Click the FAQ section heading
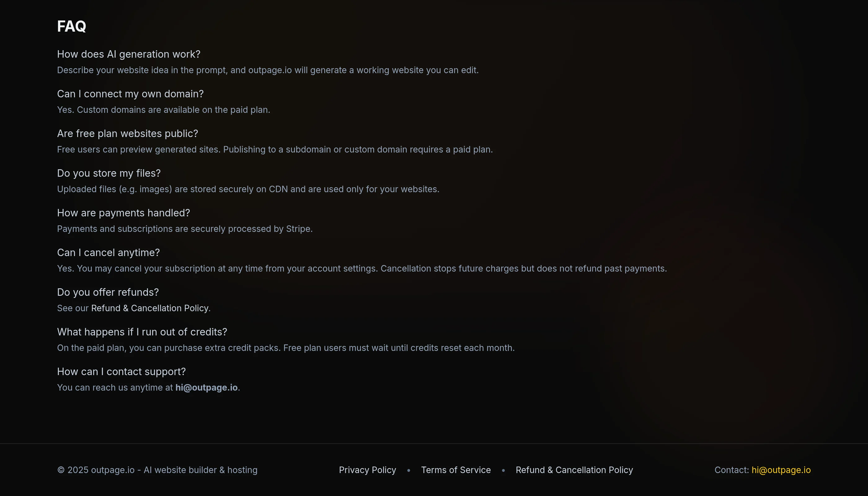 (x=72, y=26)
